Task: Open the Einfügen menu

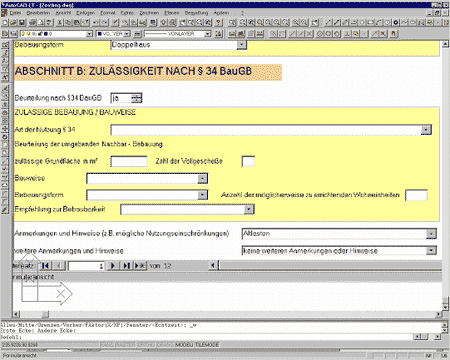Action: tap(85, 13)
